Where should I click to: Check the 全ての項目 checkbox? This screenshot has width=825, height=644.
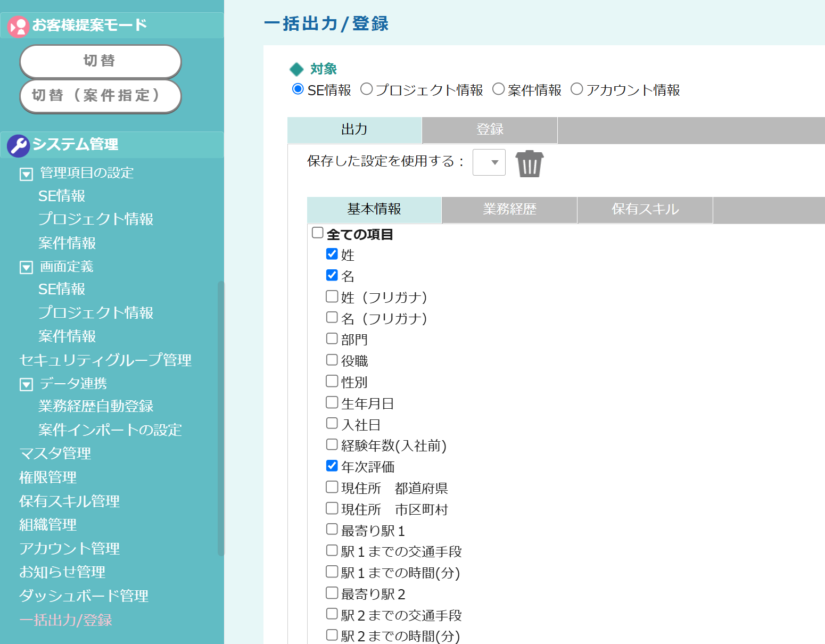318,233
